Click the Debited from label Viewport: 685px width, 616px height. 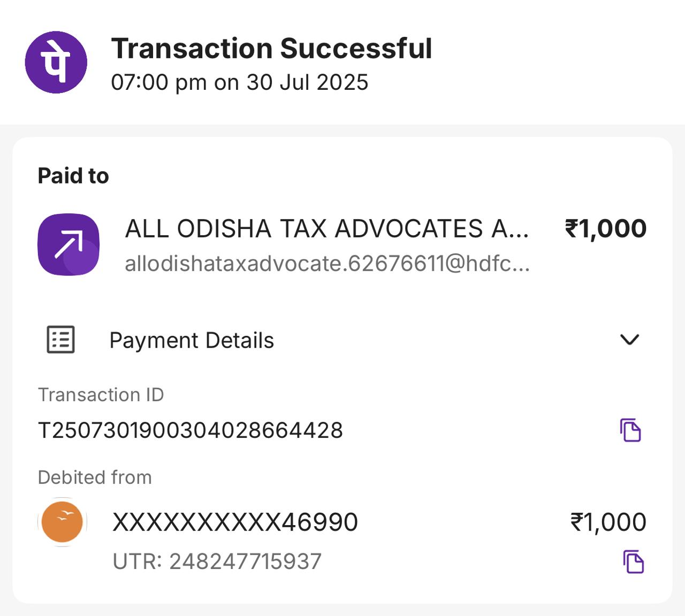95,477
